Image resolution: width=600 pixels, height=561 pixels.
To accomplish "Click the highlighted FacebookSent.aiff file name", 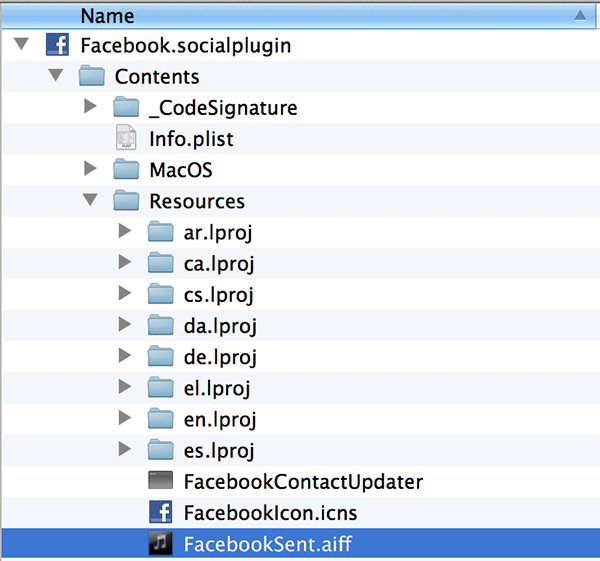I will [x=268, y=544].
